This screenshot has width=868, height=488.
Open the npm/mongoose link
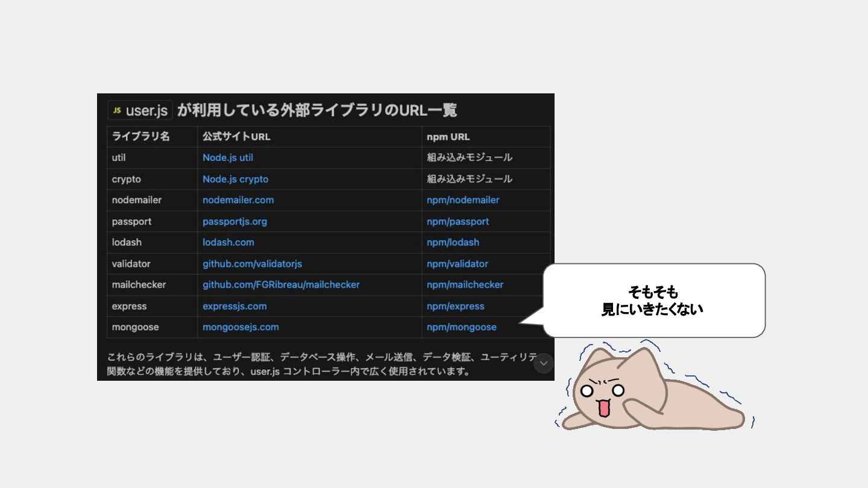(462, 327)
